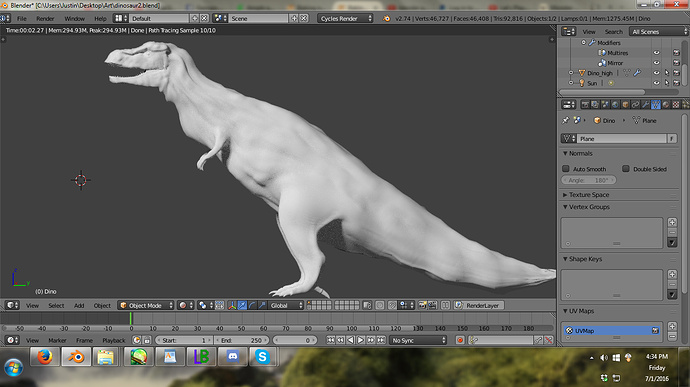Click the timeline play animation button
Screen dimensions: 690x387
(x=360, y=340)
